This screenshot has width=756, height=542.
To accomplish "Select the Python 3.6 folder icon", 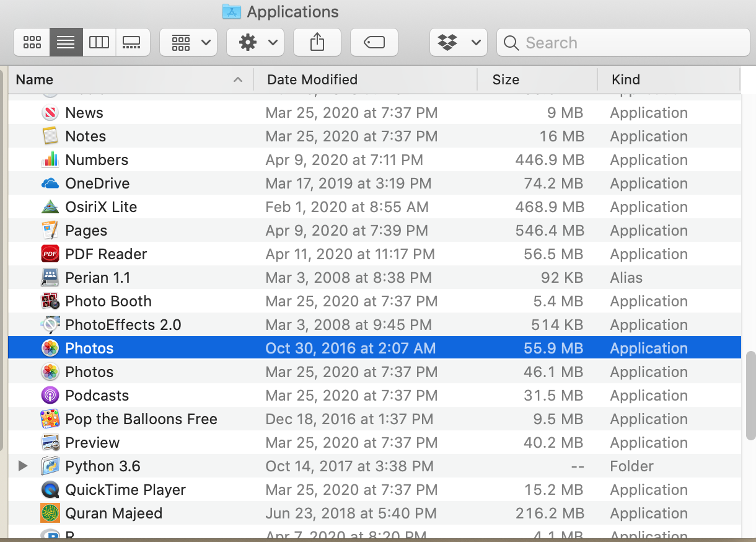I will point(50,466).
